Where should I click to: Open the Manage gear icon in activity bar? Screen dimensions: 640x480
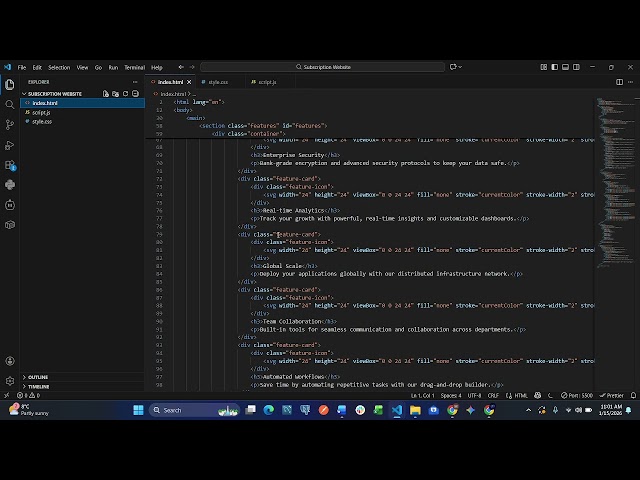coord(10,381)
